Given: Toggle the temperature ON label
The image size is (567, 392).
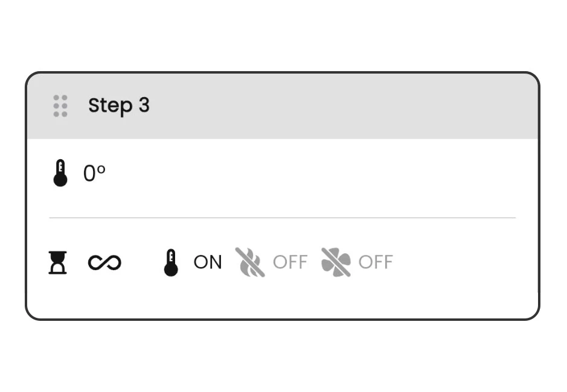Looking at the screenshot, I should [x=208, y=262].
